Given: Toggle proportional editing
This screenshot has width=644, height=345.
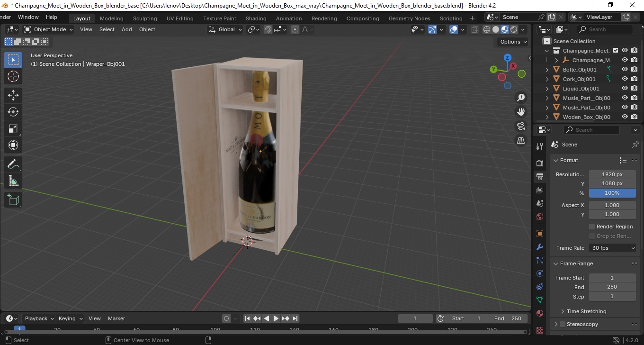Looking at the screenshot, I should coord(295,29).
